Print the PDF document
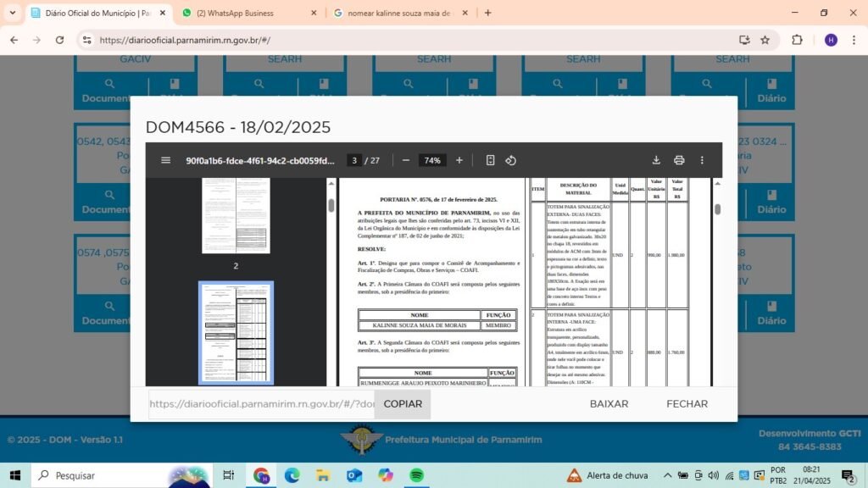The image size is (868, 488). tap(679, 160)
